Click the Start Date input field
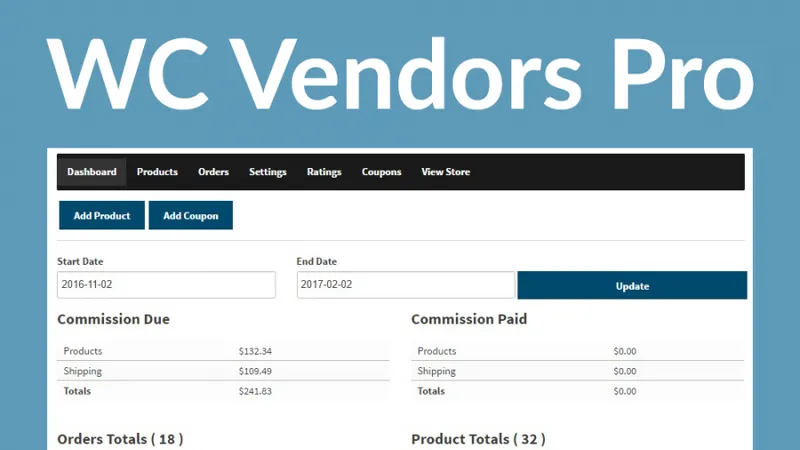The height and width of the screenshot is (450, 800). (x=166, y=285)
